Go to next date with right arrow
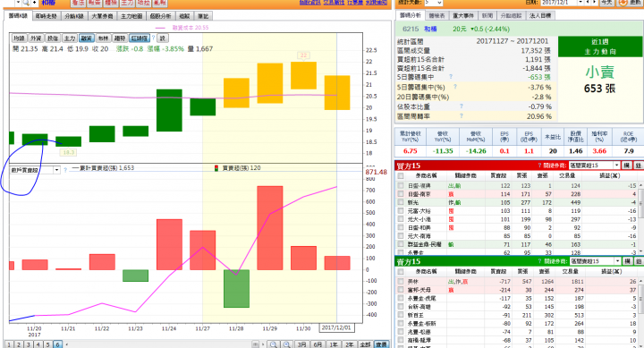 point(594,3)
